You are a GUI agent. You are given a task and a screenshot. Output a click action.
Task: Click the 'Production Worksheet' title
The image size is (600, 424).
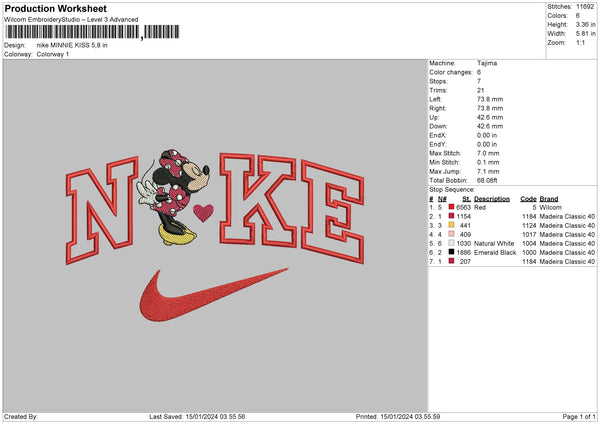(x=55, y=8)
